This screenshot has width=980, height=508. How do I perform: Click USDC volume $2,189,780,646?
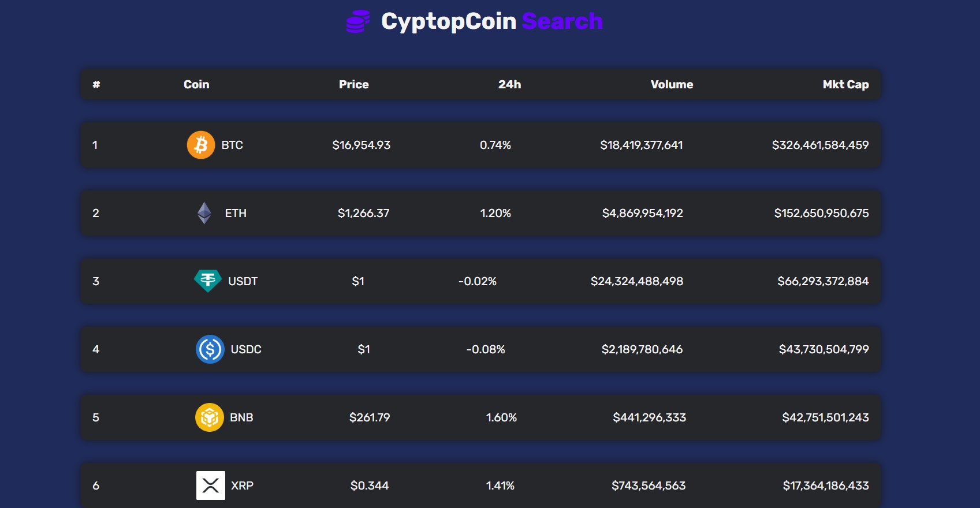pyautogui.click(x=642, y=349)
